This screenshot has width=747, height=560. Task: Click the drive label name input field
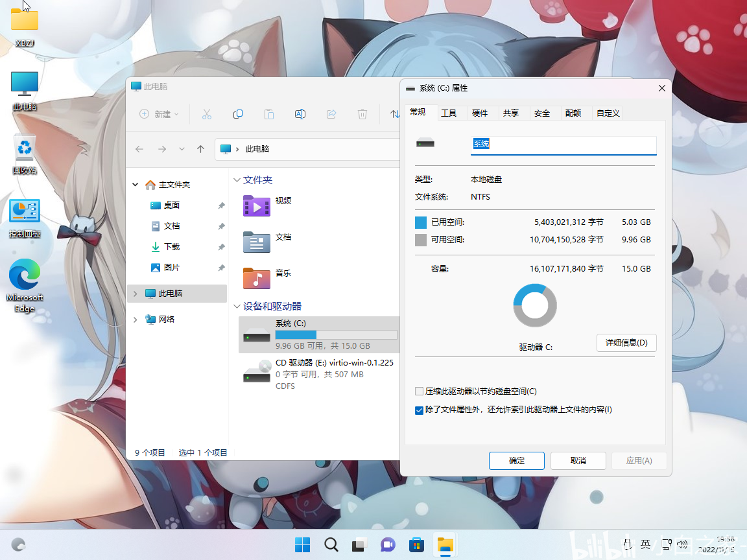pyautogui.click(x=563, y=145)
